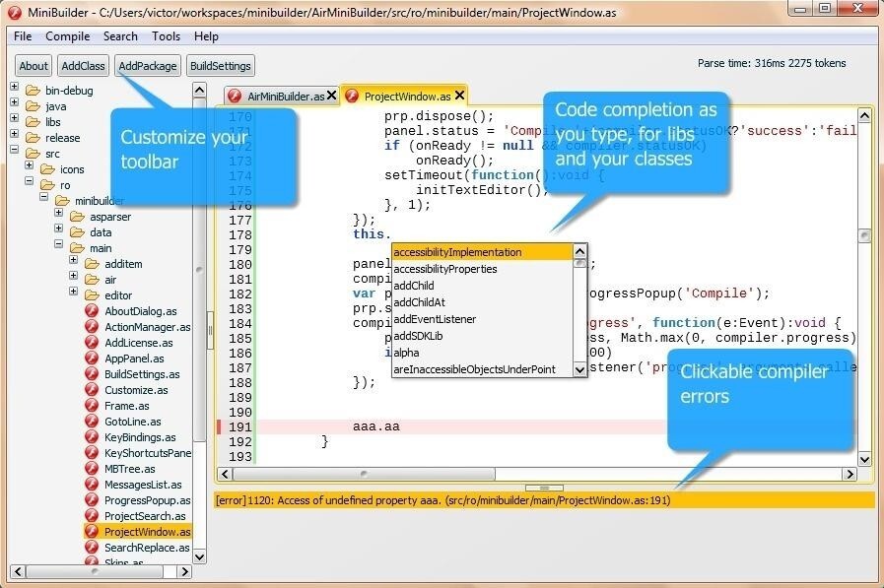This screenshot has height=588, width=884.
Task: Click the completion list's scroll-up arrow
Action: [579, 250]
